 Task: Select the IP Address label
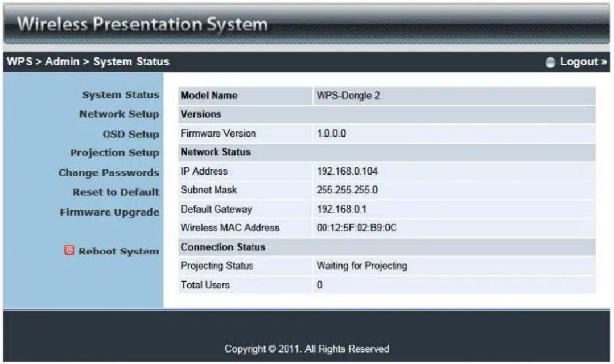[x=204, y=171]
